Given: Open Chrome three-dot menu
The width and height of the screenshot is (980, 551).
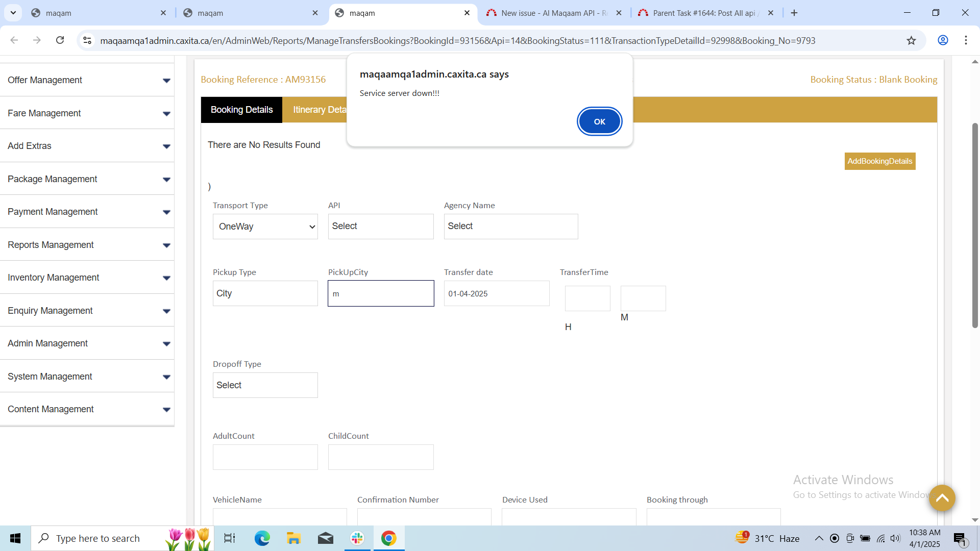Looking at the screenshot, I should pos(966,40).
